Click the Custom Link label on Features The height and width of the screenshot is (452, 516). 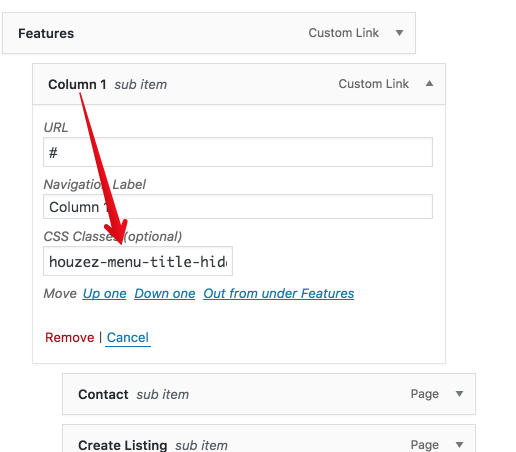[344, 33]
